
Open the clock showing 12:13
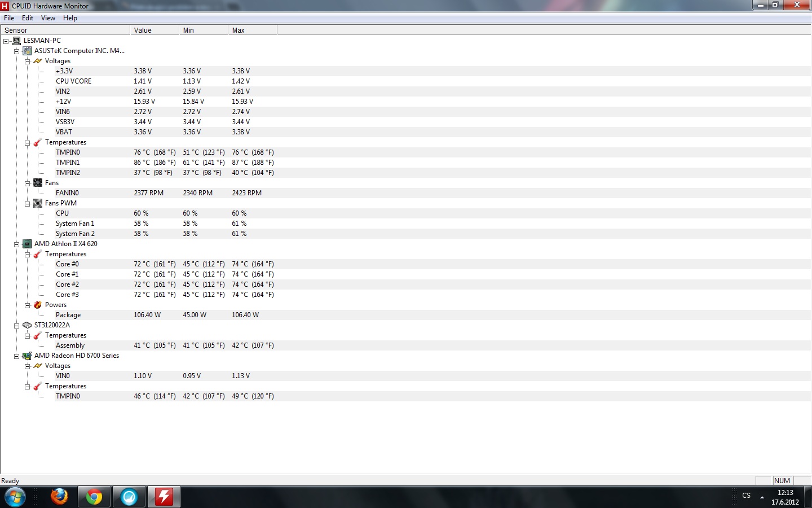coord(785,497)
